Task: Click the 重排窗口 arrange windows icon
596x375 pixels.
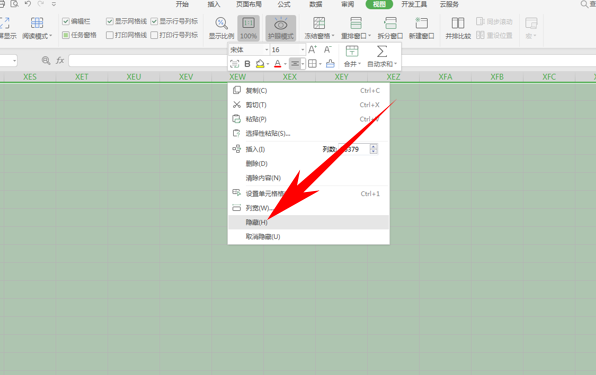Action: (x=356, y=23)
